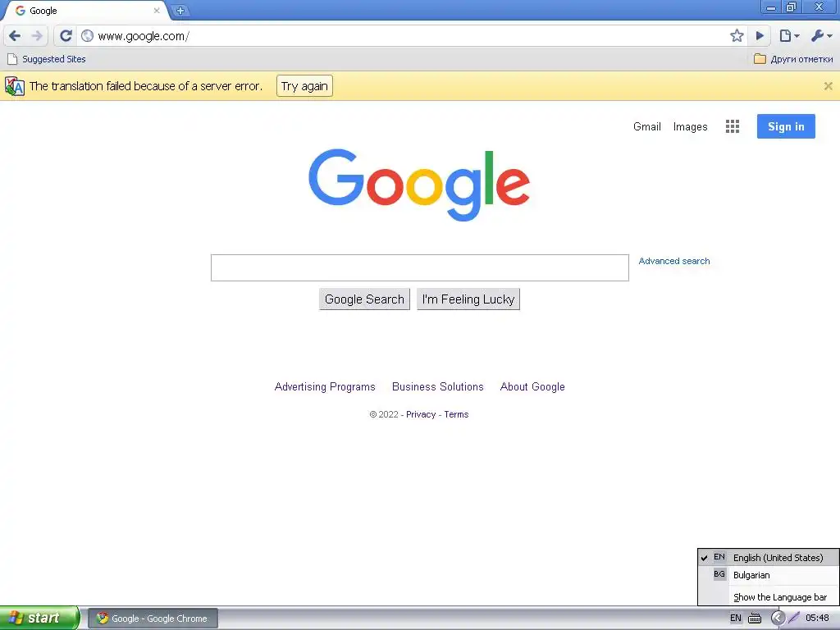Click I'm Feeling Lucky
The height and width of the screenshot is (630, 840).
pos(468,299)
